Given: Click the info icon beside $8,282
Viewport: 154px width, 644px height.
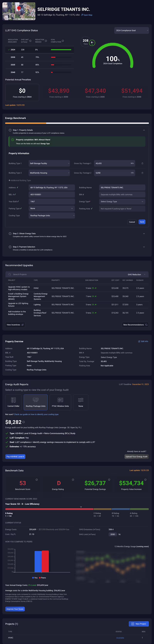Looking at the screenshot, I should coord(23,422).
